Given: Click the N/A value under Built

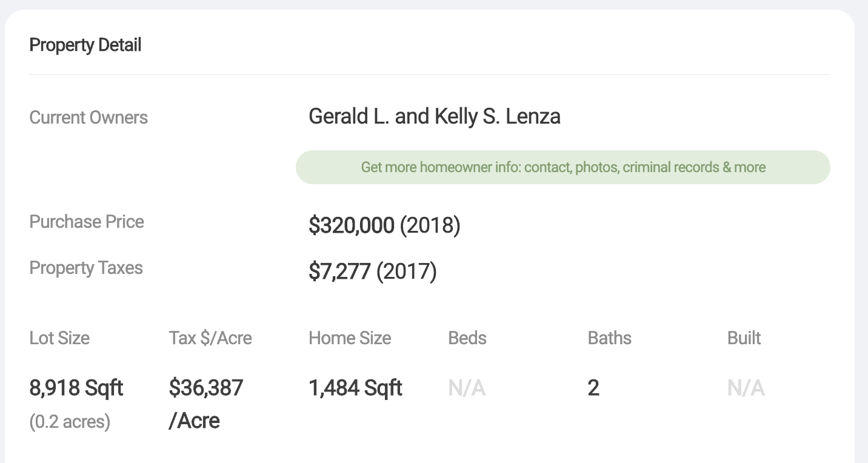Looking at the screenshot, I should [746, 388].
